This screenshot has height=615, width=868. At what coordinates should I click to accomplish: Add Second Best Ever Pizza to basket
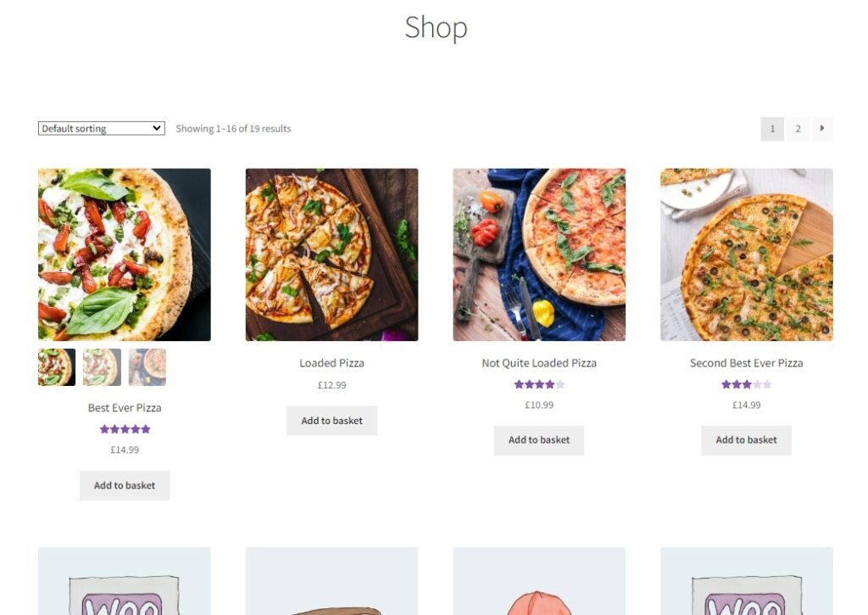coord(746,439)
